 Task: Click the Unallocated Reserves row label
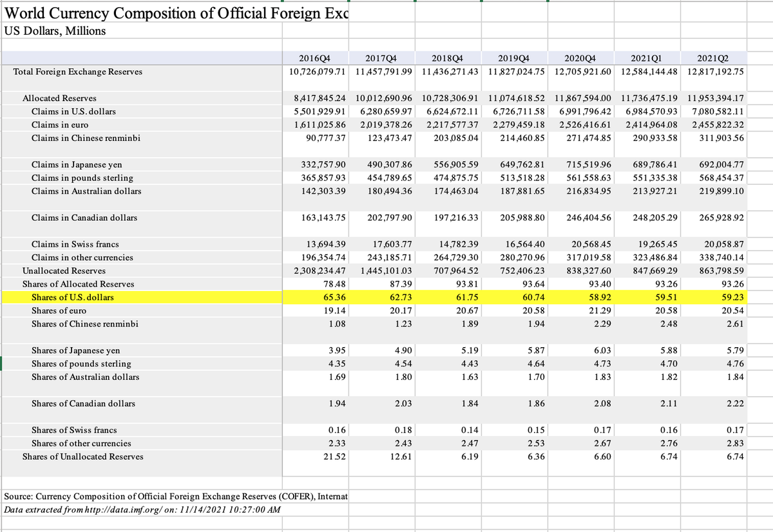click(64, 271)
